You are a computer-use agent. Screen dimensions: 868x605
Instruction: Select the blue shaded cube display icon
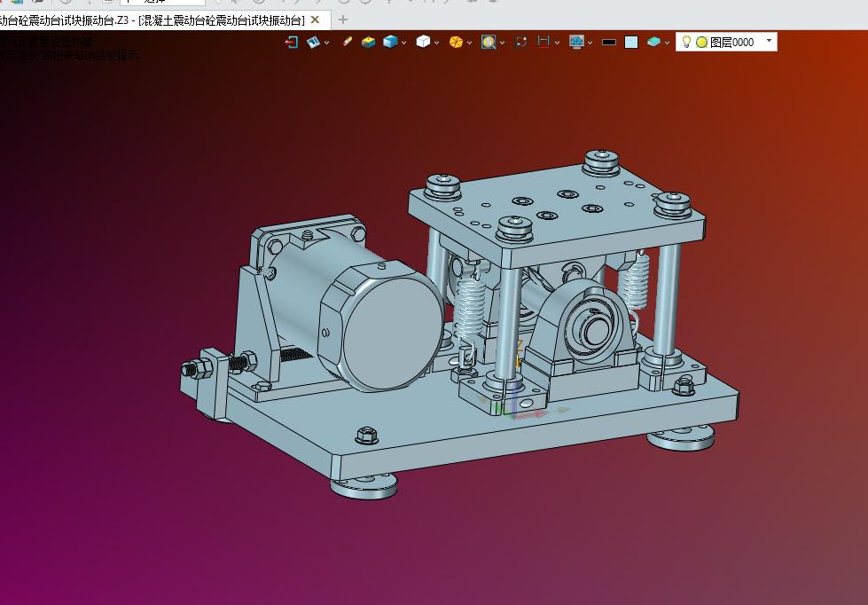(390, 42)
